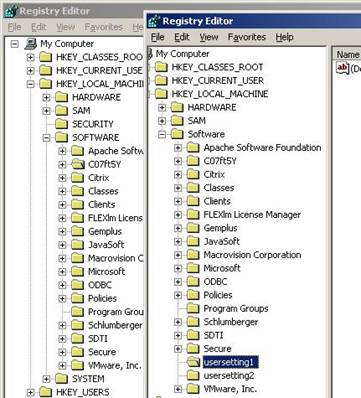Expand SAM key in front window
361x398 pixels.
162,121
